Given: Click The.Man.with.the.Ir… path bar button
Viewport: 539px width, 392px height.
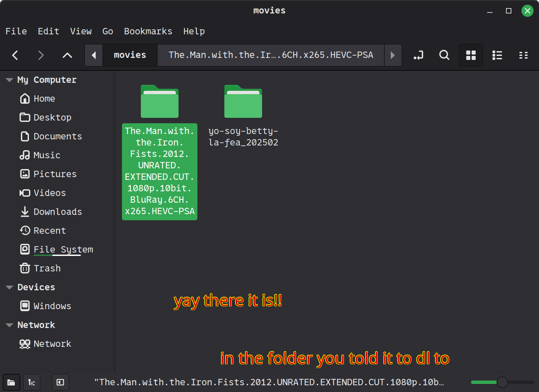Looking at the screenshot, I should coord(271,55).
